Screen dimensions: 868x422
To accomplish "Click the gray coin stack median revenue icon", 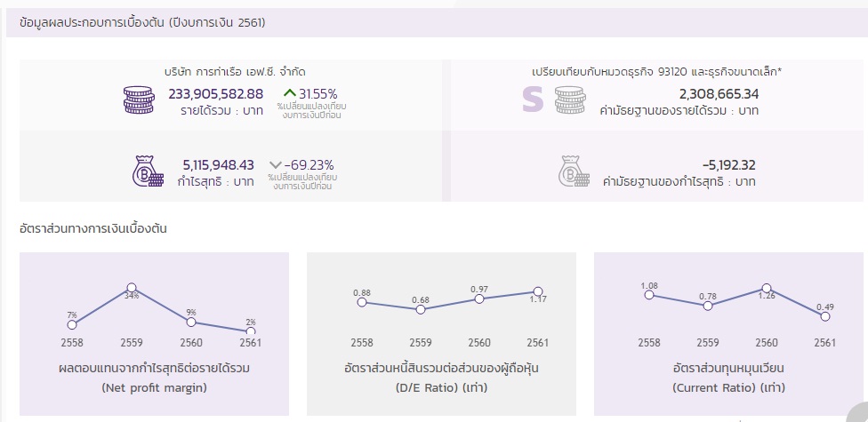I will (570, 100).
